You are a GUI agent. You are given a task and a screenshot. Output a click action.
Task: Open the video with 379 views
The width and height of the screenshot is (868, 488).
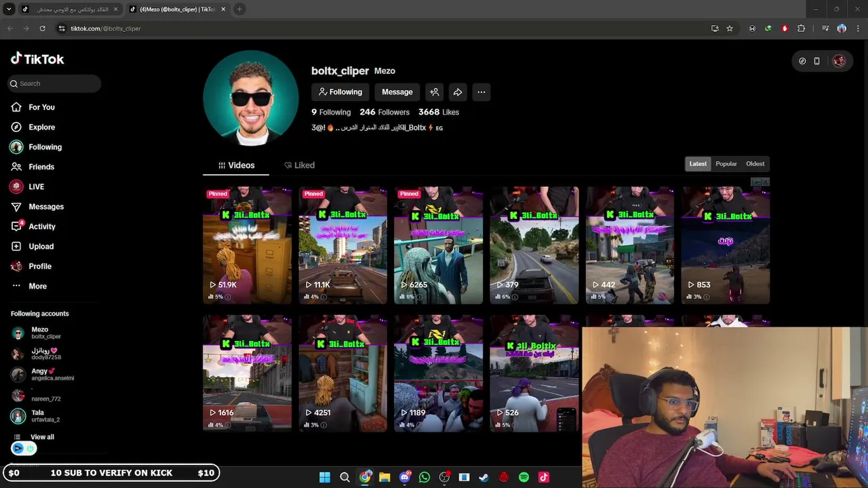(x=534, y=245)
